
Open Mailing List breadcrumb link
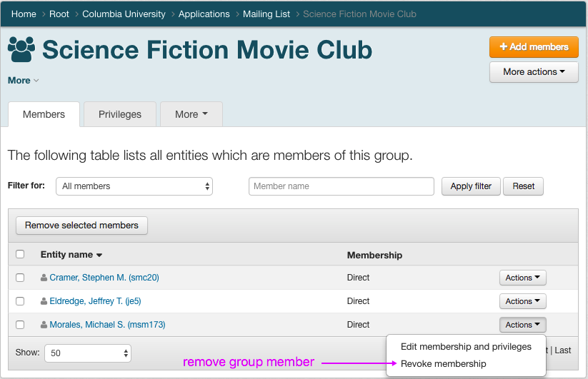point(266,14)
